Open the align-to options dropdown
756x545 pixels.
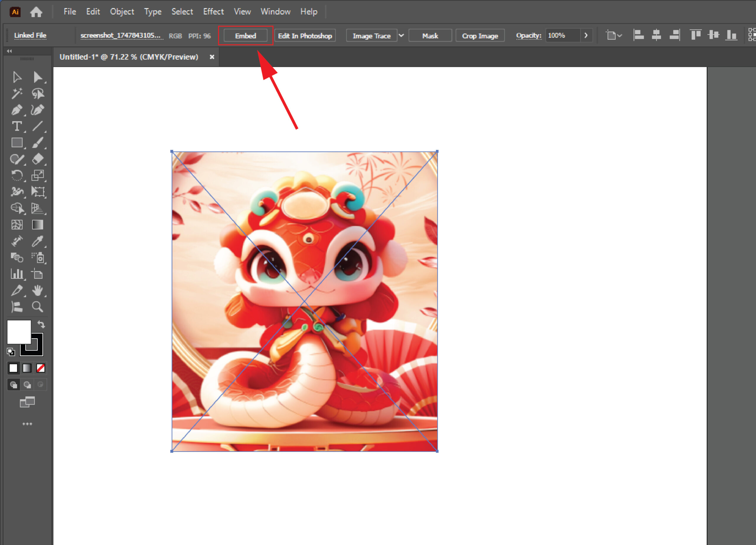pyautogui.click(x=614, y=35)
